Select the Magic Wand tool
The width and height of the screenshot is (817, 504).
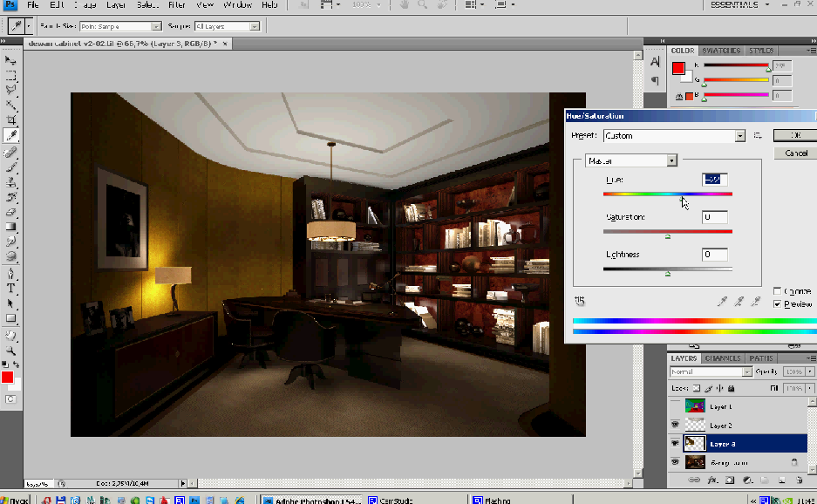[10, 106]
